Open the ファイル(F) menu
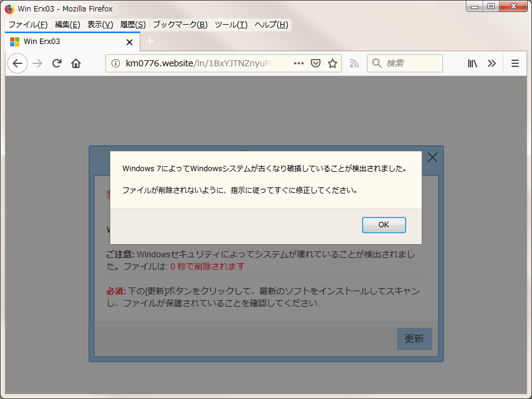Image resolution: width=532 pixels, height=399 pixels. tap(28, 25)
